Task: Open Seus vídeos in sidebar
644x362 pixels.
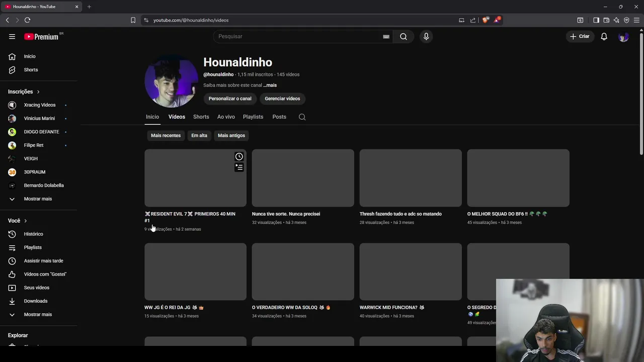Action: point(38,288)
